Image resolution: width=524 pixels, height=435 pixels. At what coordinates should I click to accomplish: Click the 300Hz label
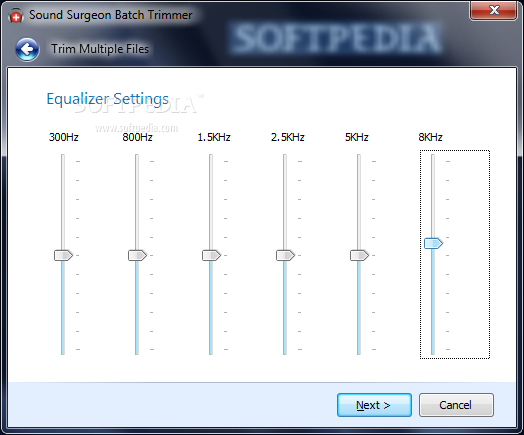tap(63, 137)
